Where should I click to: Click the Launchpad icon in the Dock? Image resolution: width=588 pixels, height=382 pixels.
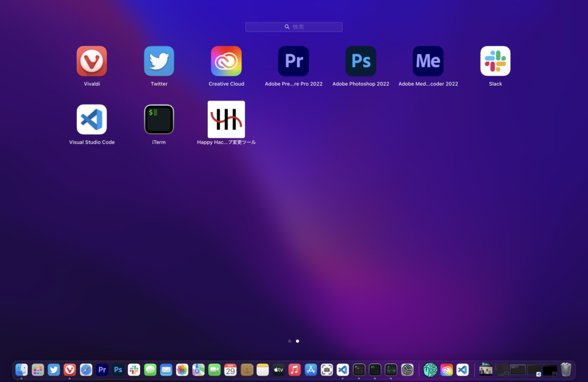coord(37,370)
